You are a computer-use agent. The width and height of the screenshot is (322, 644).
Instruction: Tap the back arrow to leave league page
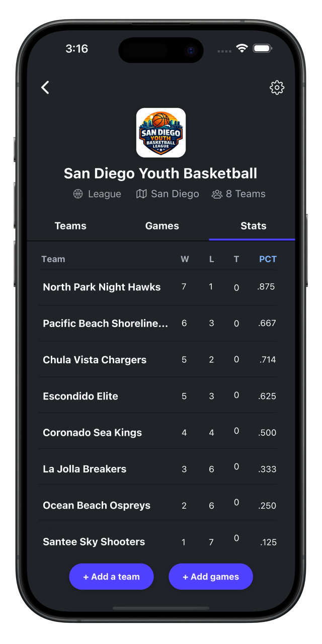point(45,87)
